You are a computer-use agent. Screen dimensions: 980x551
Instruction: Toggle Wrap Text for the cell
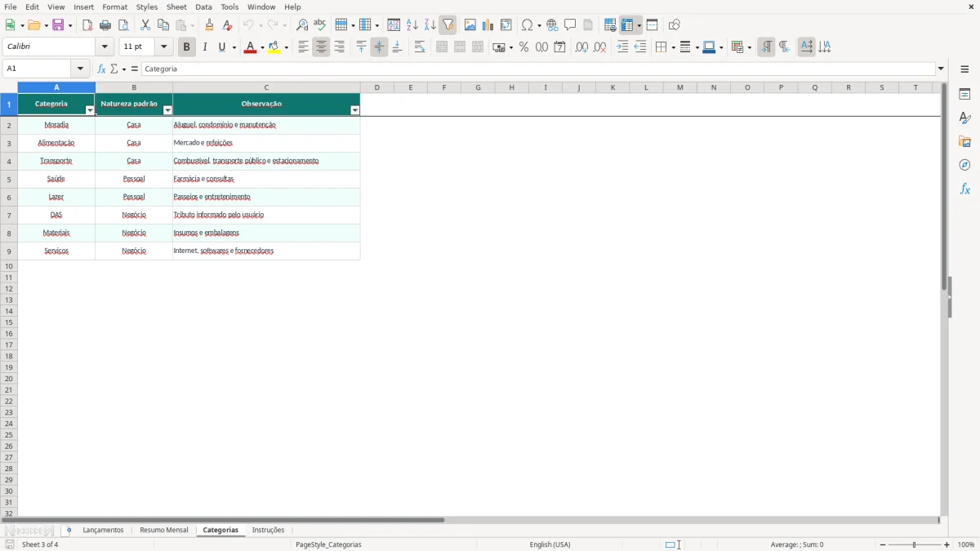point(420,47)
